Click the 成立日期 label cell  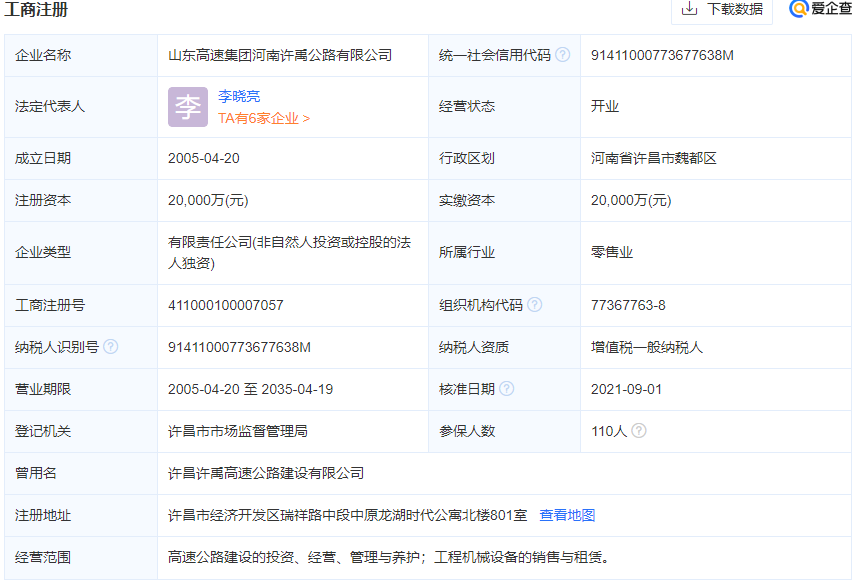click(81, 159)
